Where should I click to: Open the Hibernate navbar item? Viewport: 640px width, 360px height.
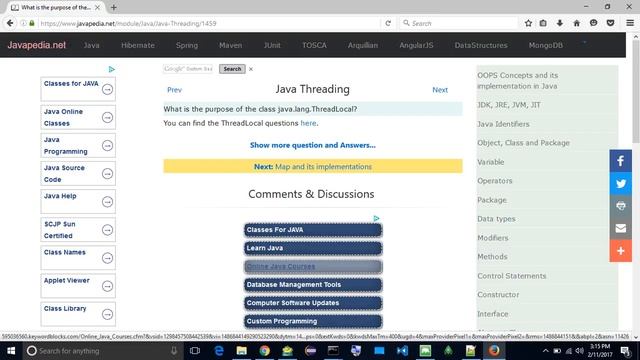(138, 45)
